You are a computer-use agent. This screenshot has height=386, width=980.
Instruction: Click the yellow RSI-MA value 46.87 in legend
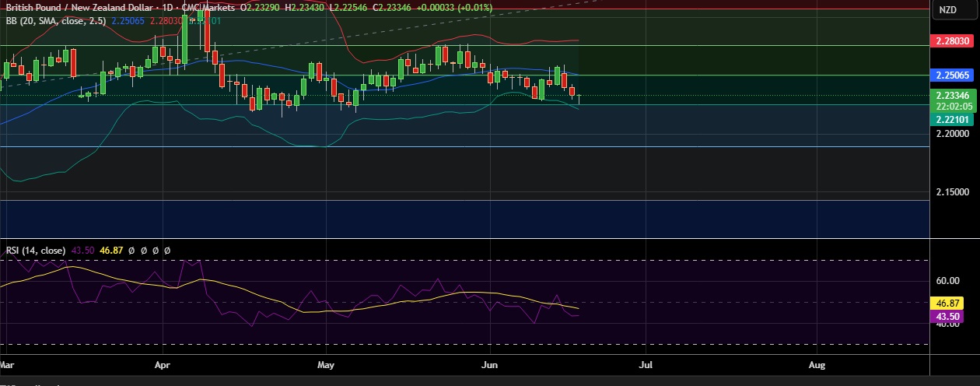click(111, 251)
